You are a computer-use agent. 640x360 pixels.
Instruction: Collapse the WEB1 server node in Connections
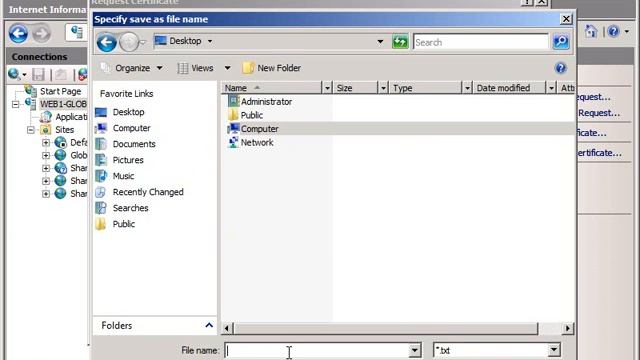coord(16,104)
